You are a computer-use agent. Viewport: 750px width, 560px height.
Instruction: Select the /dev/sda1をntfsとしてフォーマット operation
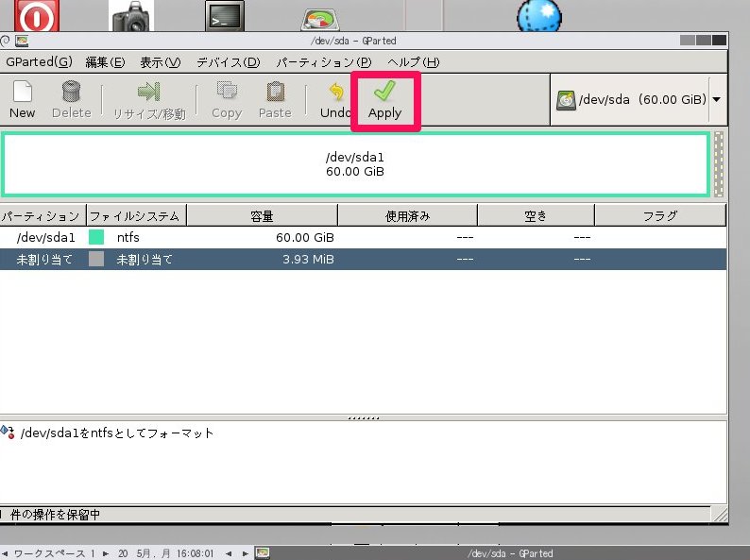click(117, 433)
